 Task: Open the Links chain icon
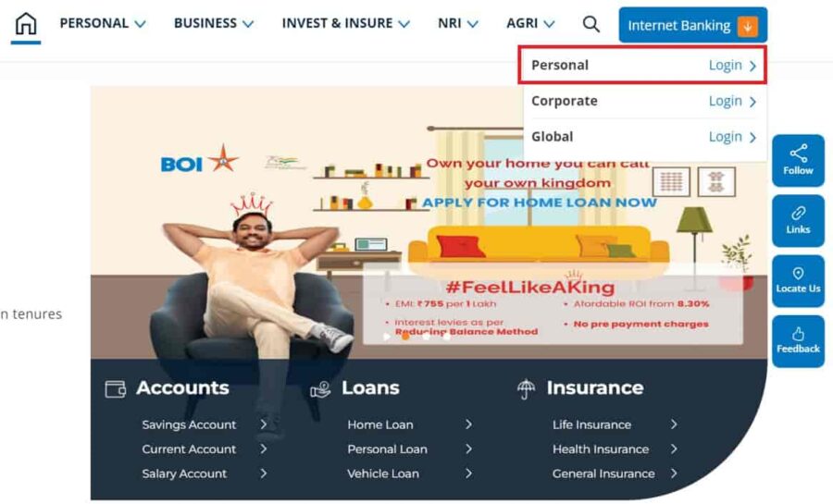[798, 214]
